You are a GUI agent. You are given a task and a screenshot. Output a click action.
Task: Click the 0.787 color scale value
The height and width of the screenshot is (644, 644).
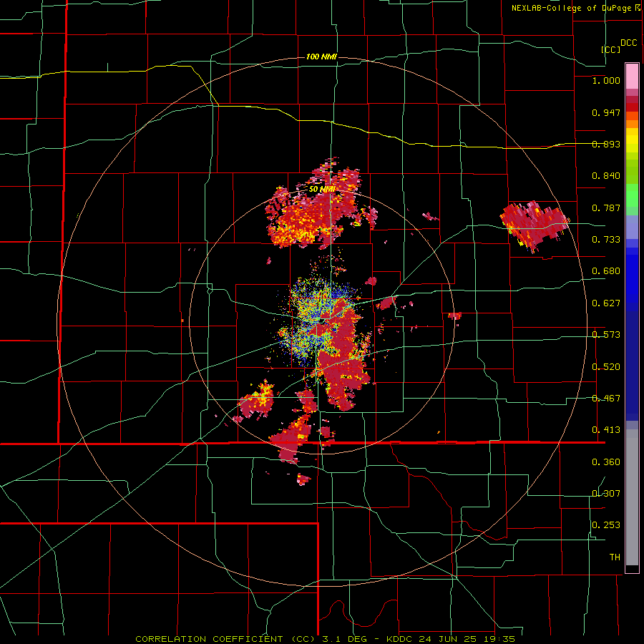tap(606, 208)
